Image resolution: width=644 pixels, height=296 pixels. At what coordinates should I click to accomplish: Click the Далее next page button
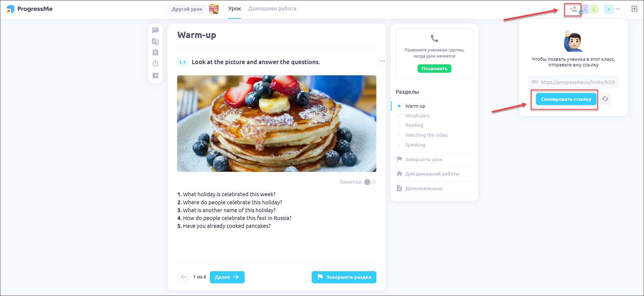tap(227, 277)
